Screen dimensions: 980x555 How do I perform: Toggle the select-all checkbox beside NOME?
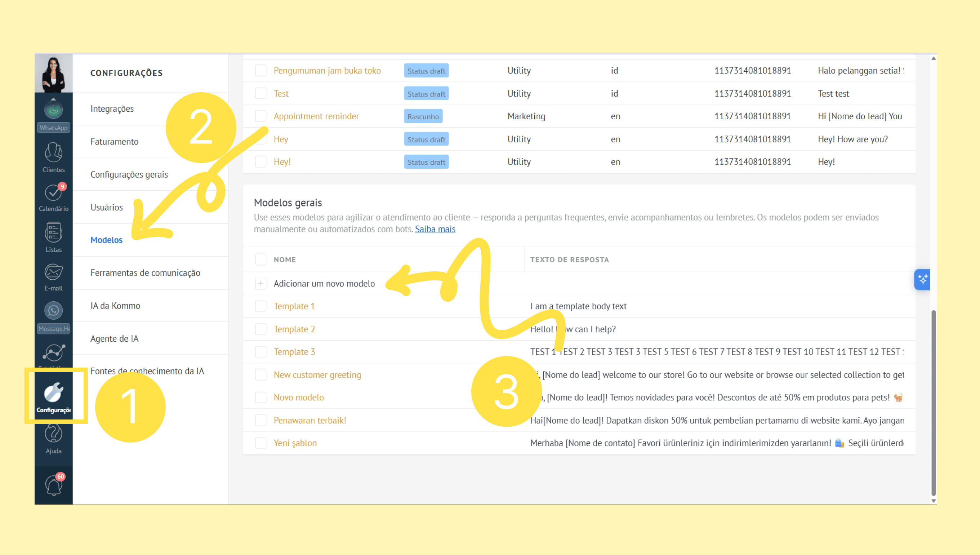[260, 259]
